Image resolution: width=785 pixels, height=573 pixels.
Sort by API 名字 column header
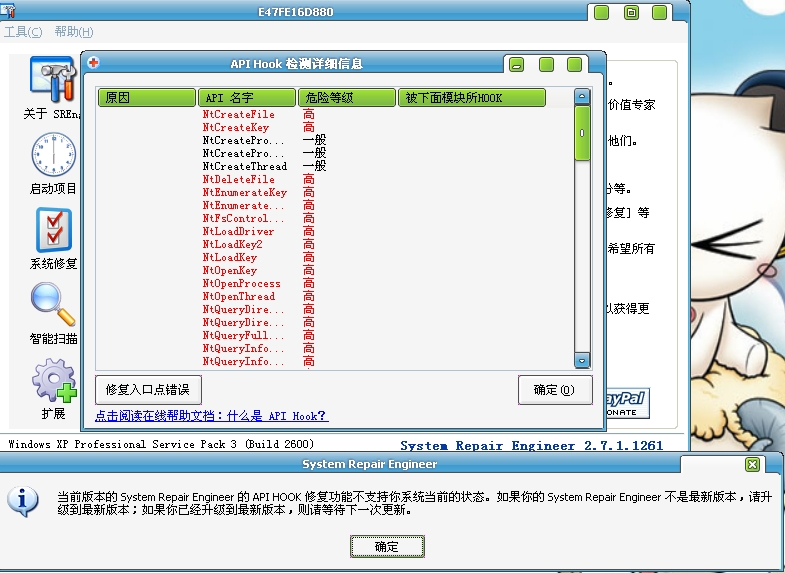click(247, 98)
